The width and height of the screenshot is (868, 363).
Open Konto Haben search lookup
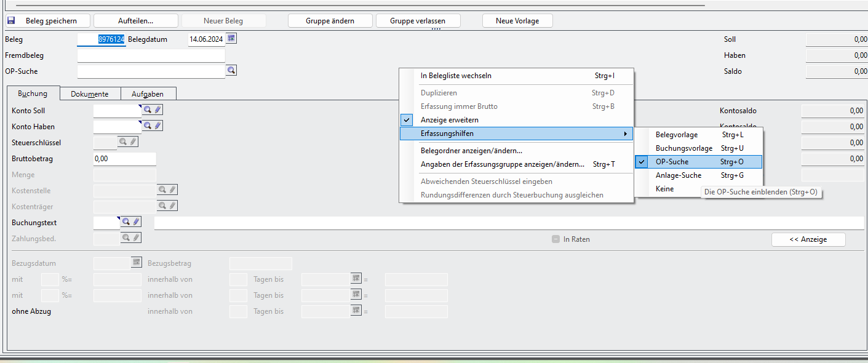click(148, 126)
